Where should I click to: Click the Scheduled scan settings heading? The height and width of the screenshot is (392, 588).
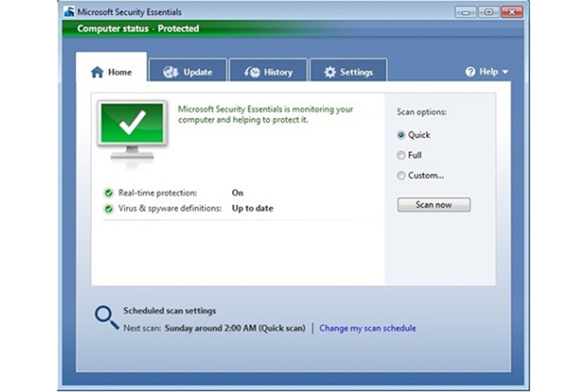tap(170, 311)
